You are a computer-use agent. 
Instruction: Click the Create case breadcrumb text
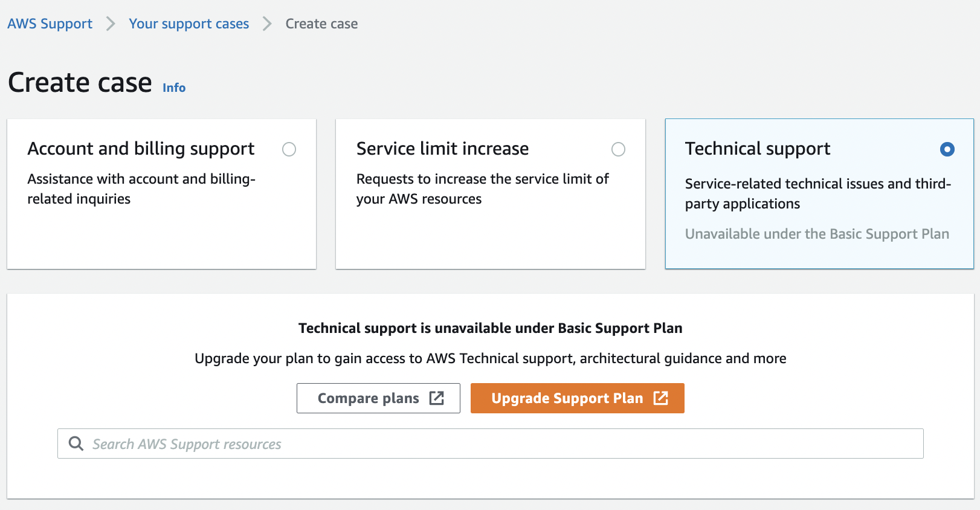[x=321, y=24]
